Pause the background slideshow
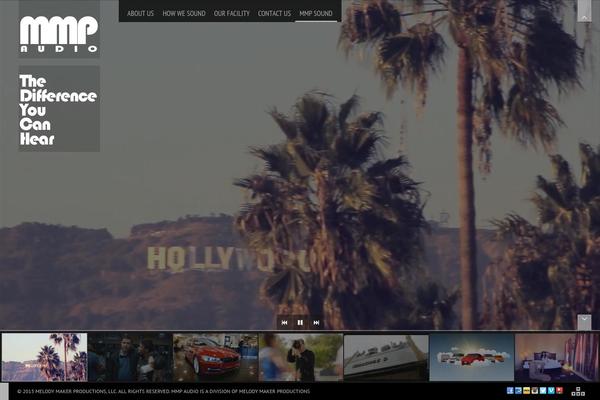 point(300,323)
